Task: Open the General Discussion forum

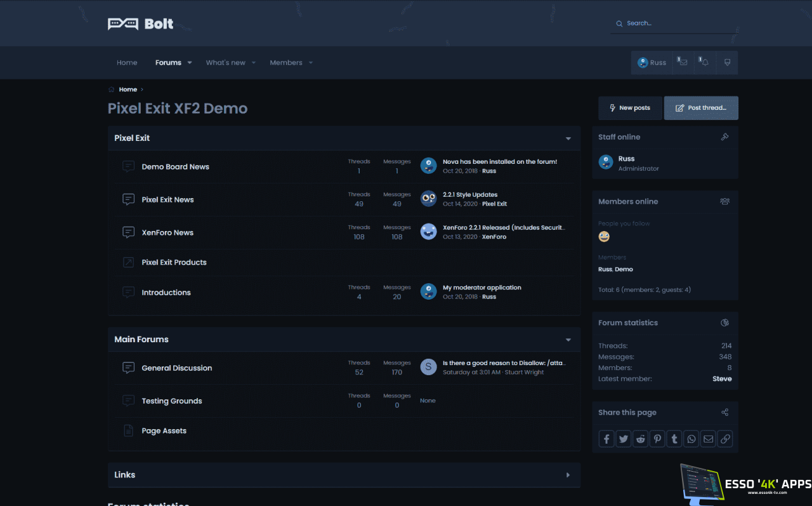Action: 176,368
